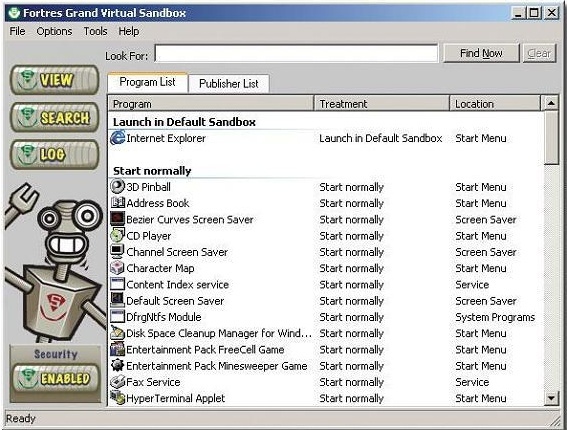The image size is (567, 430).
Task: Sort by the Location column header
Action: point(495,104)
